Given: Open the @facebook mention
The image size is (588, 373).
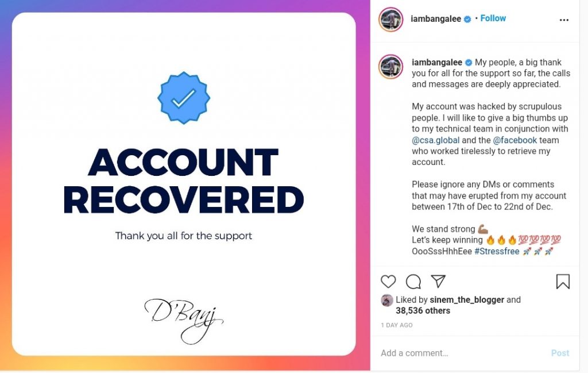Looking at the screenshot, I should (514, 140).
